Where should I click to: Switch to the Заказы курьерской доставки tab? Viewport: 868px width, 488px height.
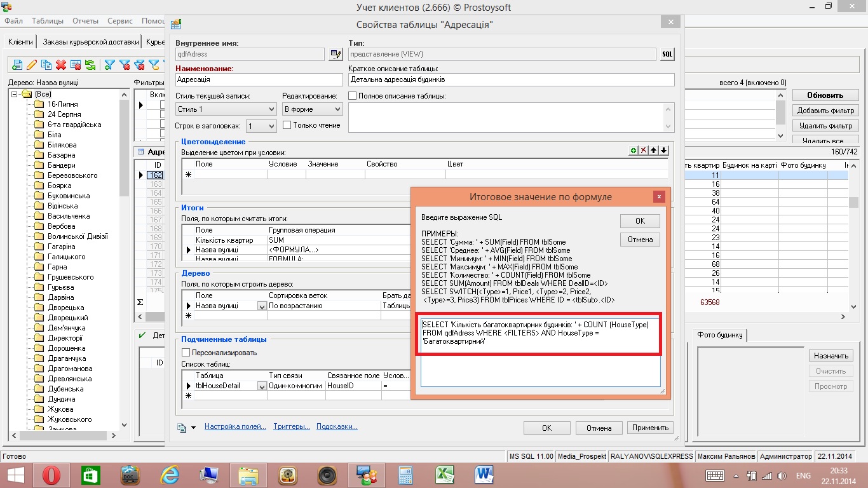(x=90, y=42)
